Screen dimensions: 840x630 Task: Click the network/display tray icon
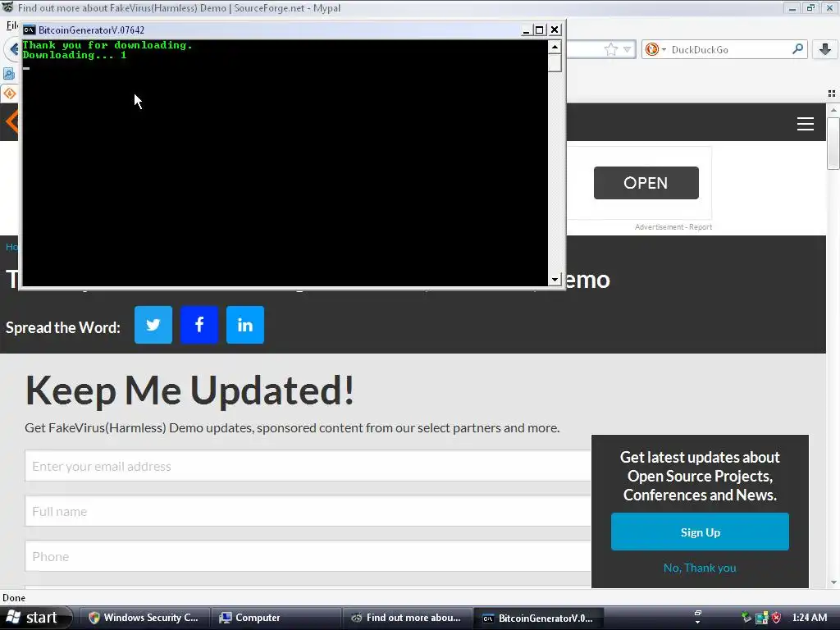(x=762, y=618)
